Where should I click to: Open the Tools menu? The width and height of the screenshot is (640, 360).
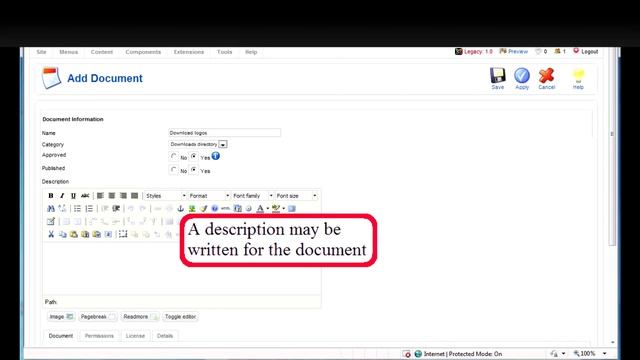point(224,52)
